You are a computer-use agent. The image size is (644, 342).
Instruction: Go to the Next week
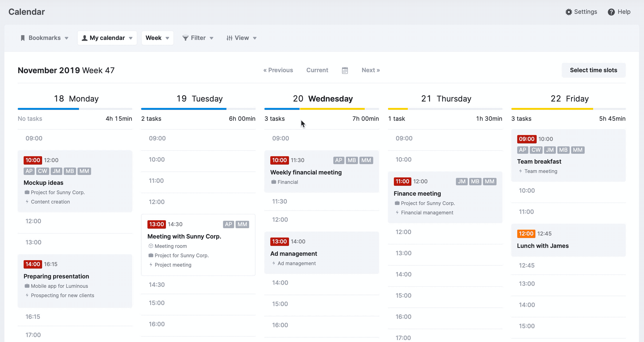pyautogui.click(x=370, y=70)
